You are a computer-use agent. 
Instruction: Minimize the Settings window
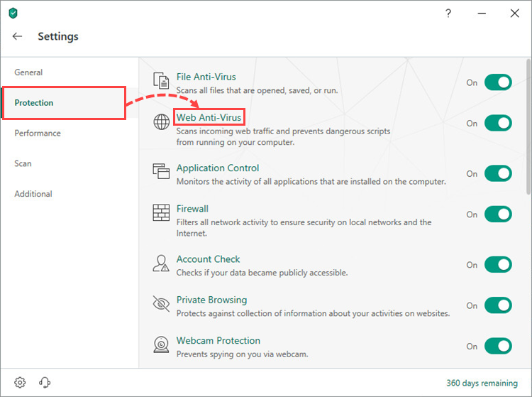pyautogui.click(x=482, y=13)
